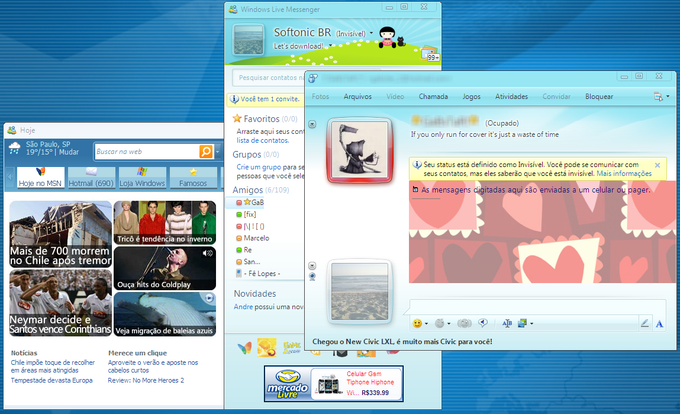Open 'Chile impõe toque de recolher' news link
This screenshot has height=414, width=680.
[52, 366]
